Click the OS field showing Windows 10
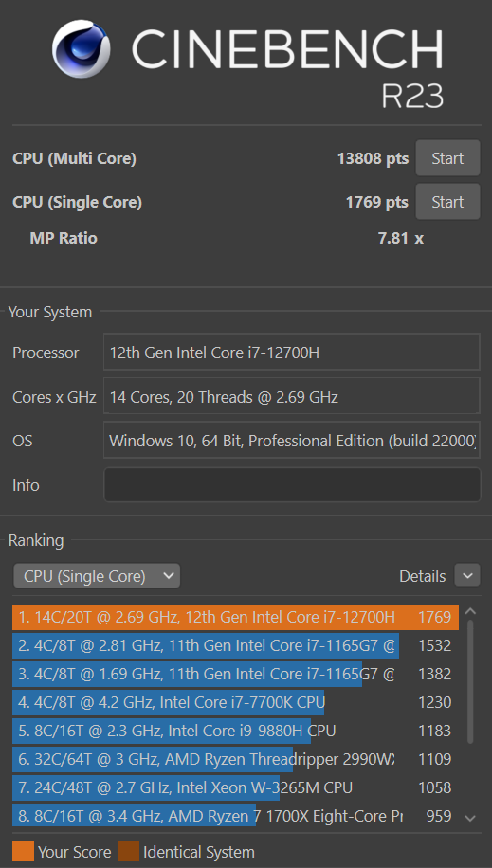The image size is (492, 868). (x=292, y=441)
